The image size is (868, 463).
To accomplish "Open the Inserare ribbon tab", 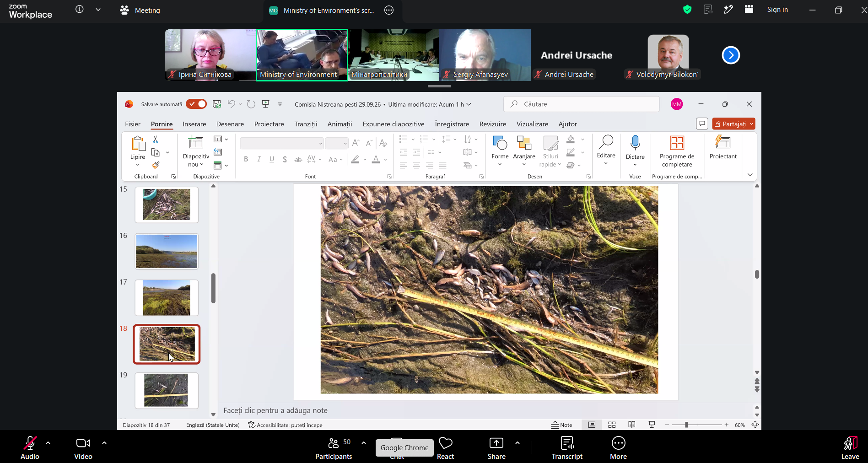I will coord(194,124).
